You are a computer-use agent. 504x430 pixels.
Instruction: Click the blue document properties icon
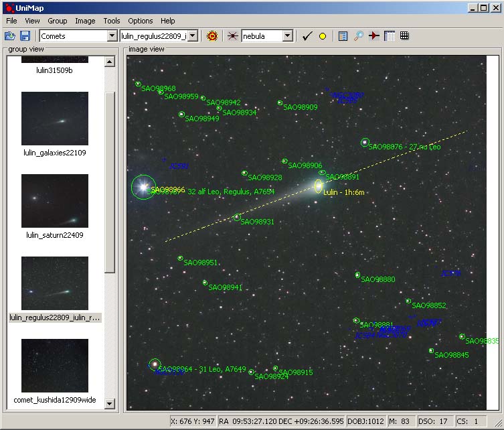click(343, 36)
